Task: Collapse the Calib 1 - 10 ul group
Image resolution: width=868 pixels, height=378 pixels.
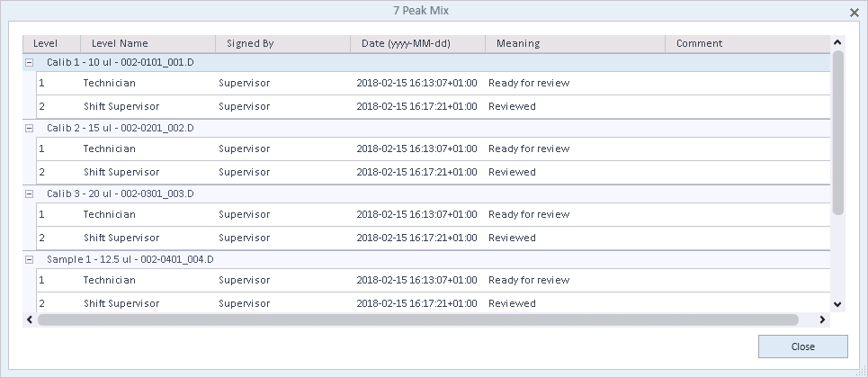Action: [30, 63]
